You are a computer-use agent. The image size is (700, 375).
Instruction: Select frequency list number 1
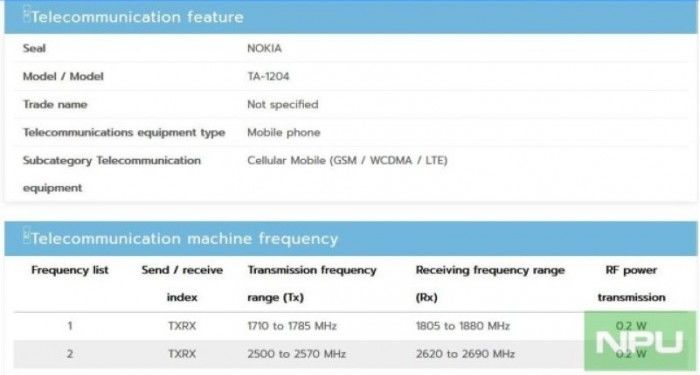click(x=70, y=326)
